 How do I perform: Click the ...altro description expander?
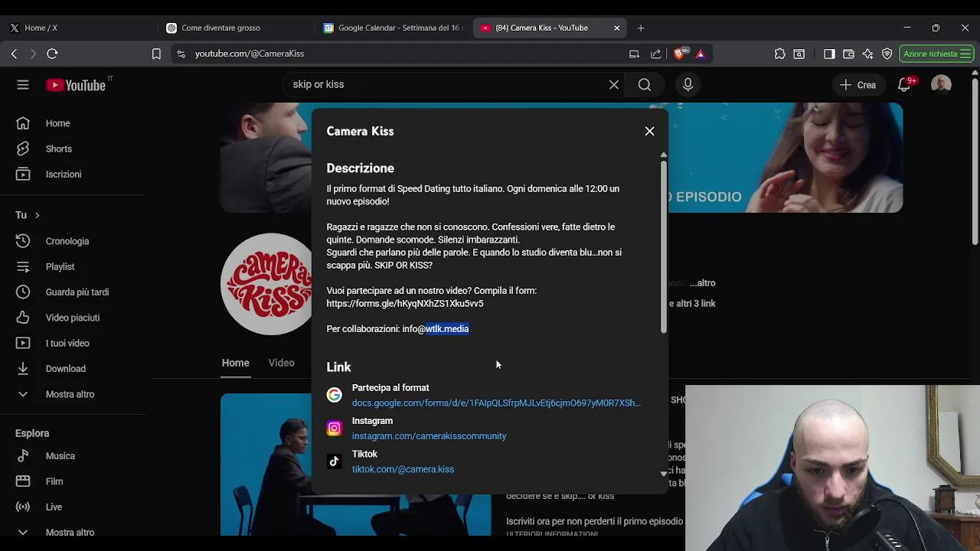tap(702, 283)
